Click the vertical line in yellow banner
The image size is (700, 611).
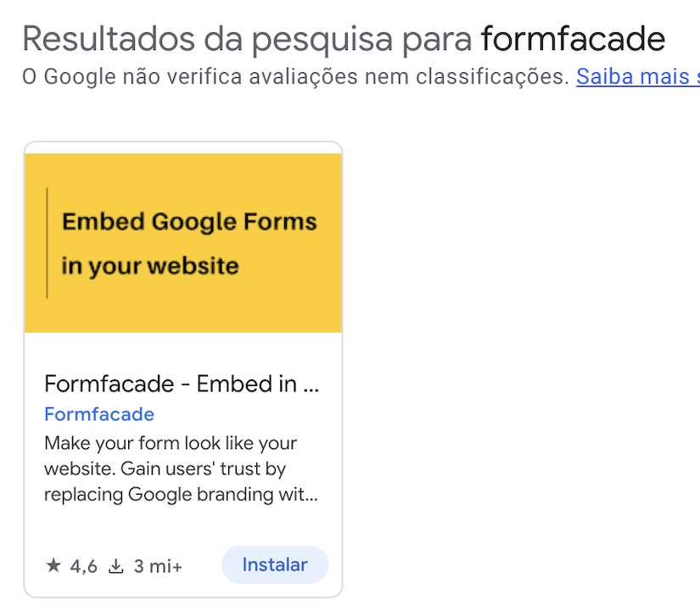(47, 243)
